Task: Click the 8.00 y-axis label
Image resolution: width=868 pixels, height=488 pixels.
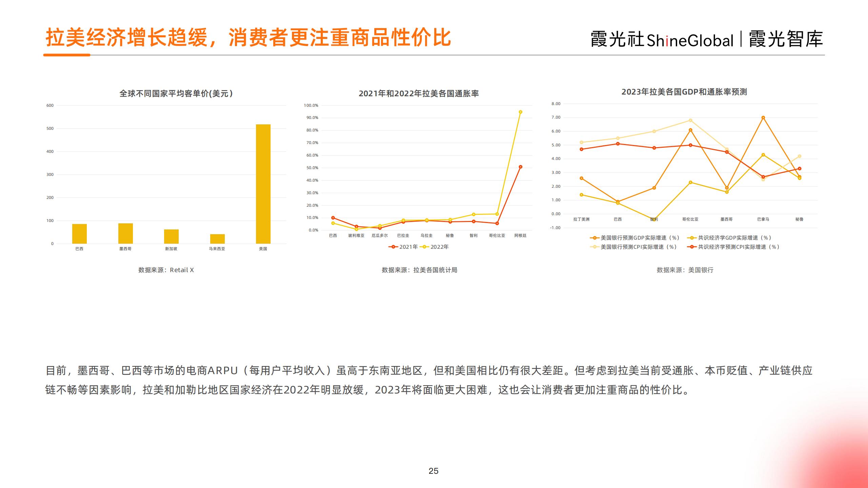Action: 556,104
